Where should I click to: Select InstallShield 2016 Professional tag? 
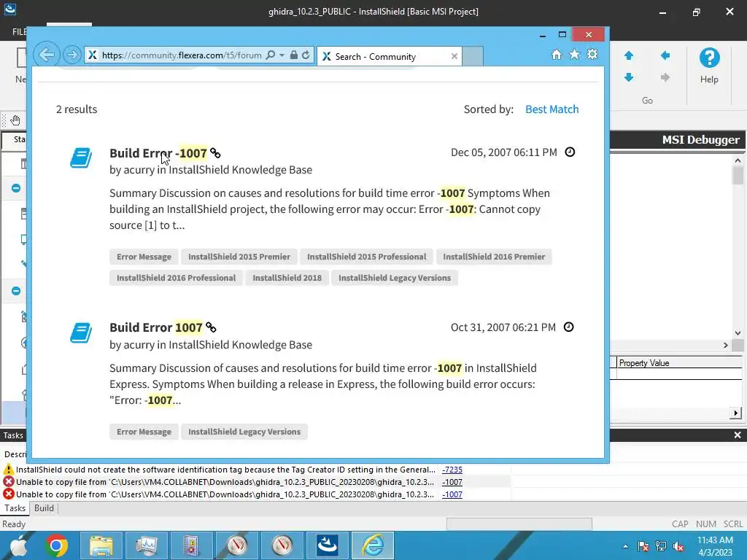[177, 278]
